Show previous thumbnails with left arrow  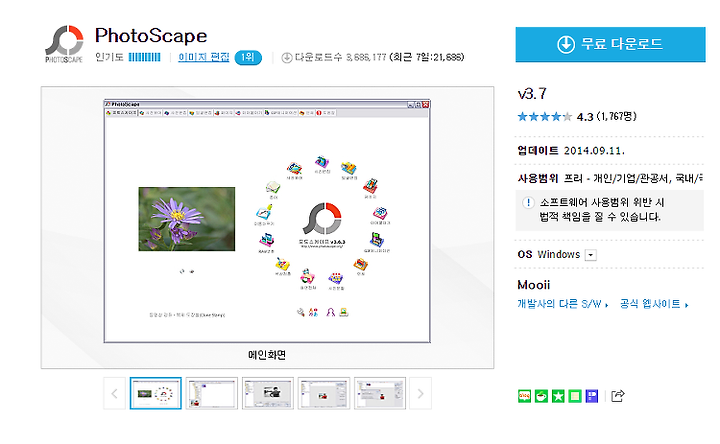click(115, 393)
